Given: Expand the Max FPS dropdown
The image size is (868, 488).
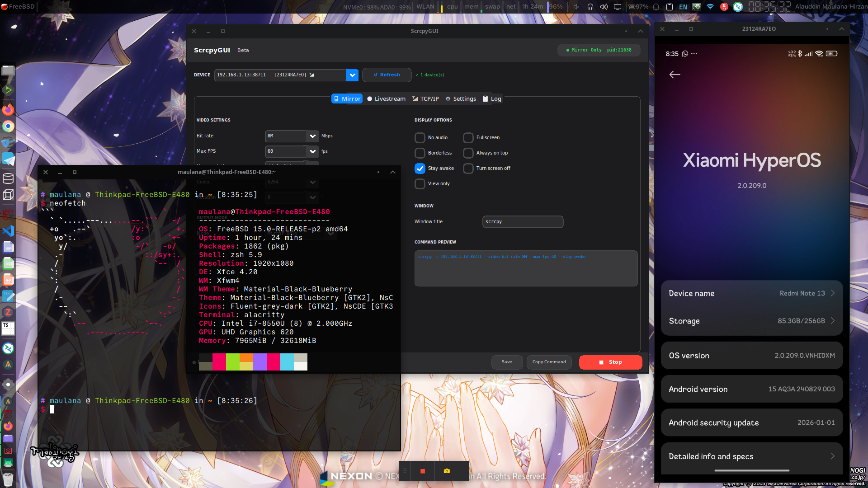Looking at the screenshot, I should tap(312, 151).
